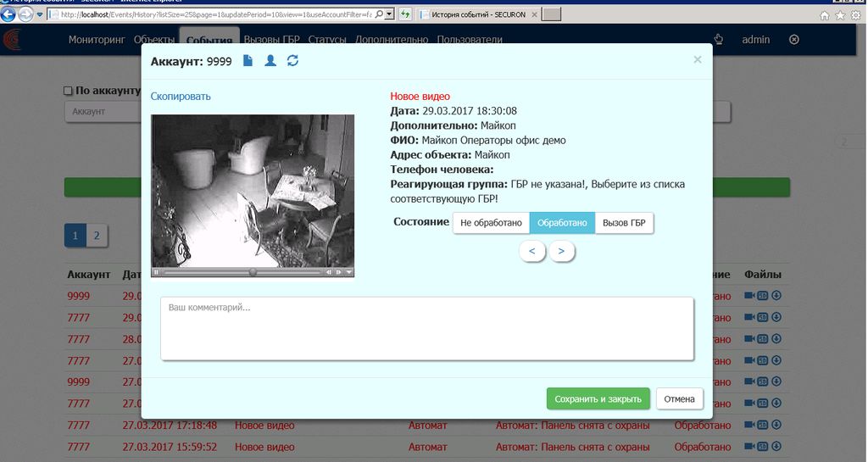Go to previous event with < button

pos(532,251)
